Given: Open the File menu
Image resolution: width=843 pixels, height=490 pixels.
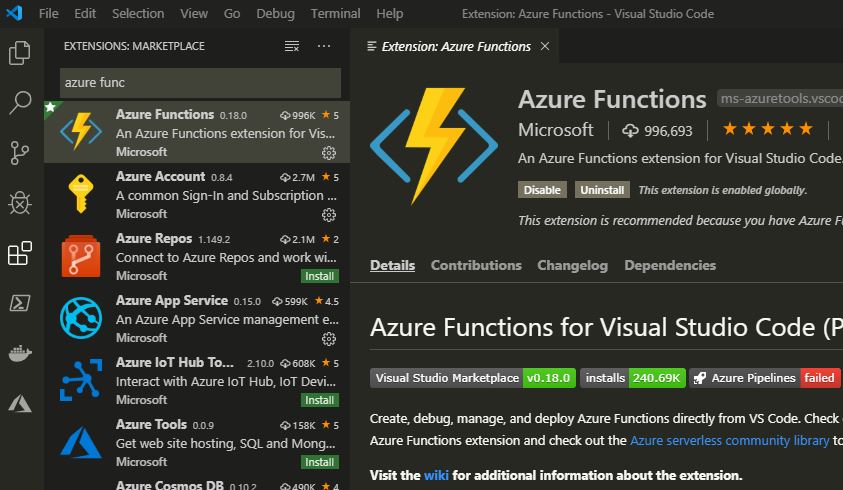Looking at the screenshot, I should [48, 13].
